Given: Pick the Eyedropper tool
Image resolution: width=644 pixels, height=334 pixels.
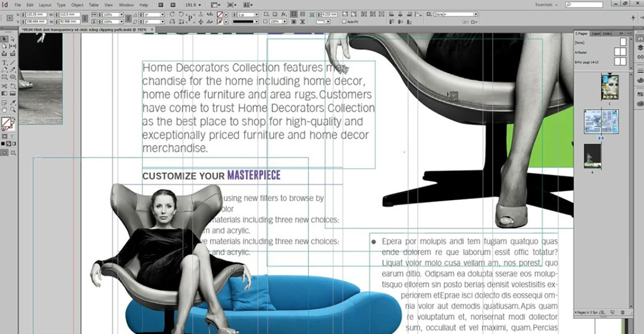Looking at the screenshot, I should point(13,102).
